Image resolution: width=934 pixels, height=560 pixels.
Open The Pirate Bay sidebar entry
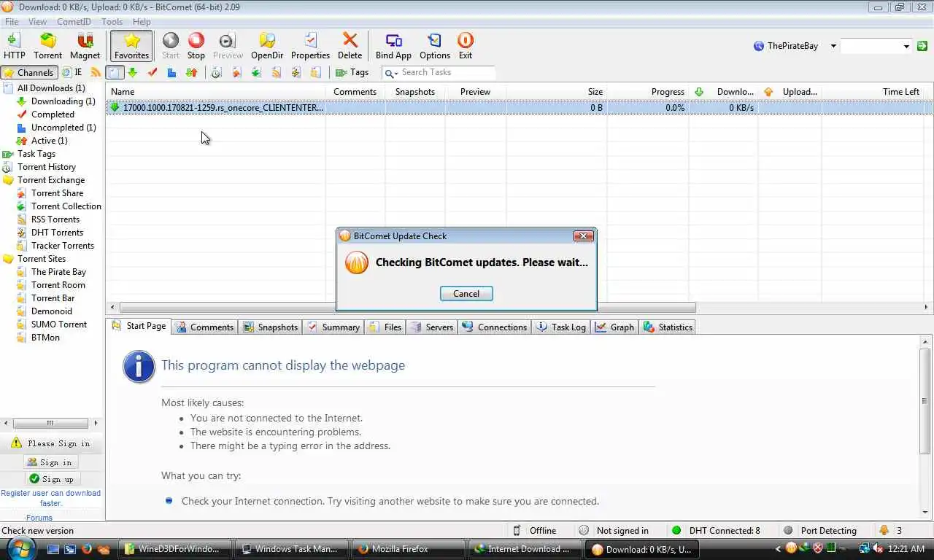point(58,272)
